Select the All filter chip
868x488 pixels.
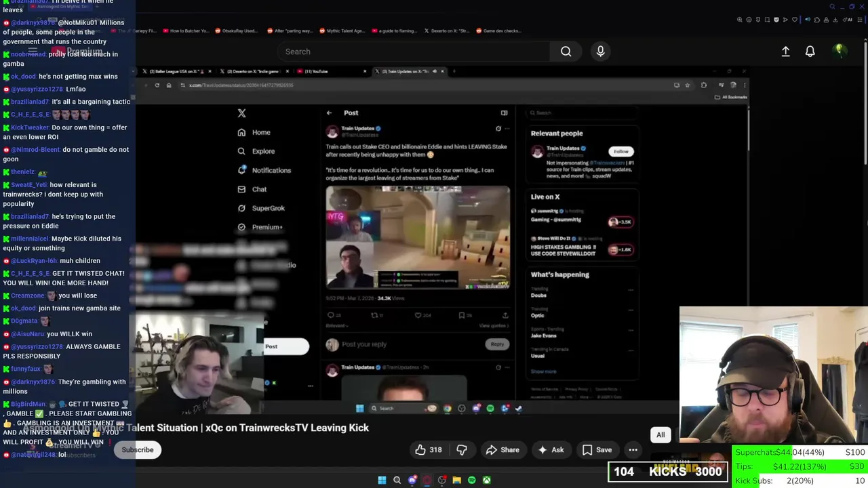tap(660, 434)
